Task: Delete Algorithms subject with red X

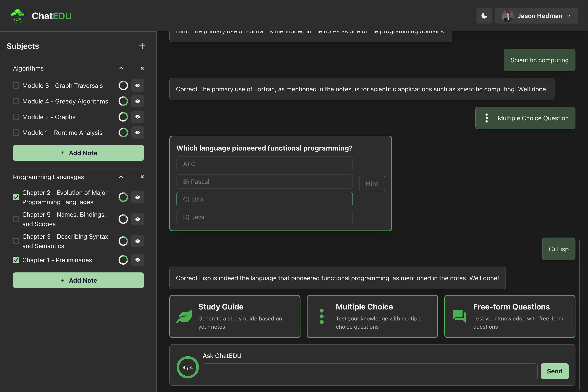Action: [x=142, y=68]
